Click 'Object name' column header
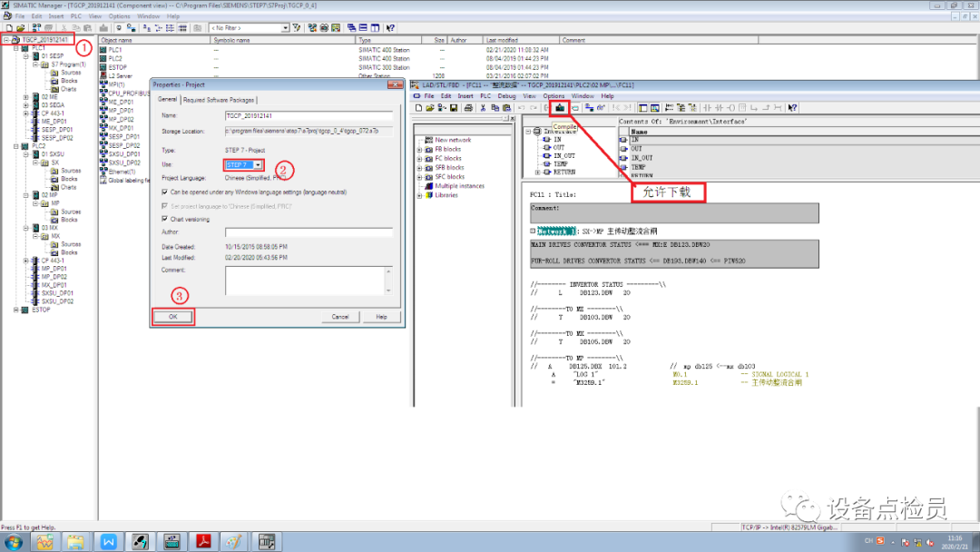Viewport: 980px width, 552px height. [x=154, y=40]
